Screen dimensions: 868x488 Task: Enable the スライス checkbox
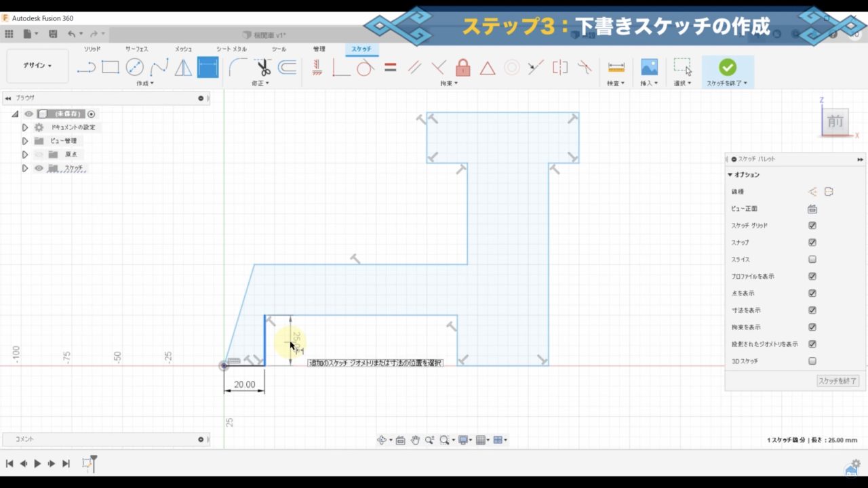pos(812,260)
